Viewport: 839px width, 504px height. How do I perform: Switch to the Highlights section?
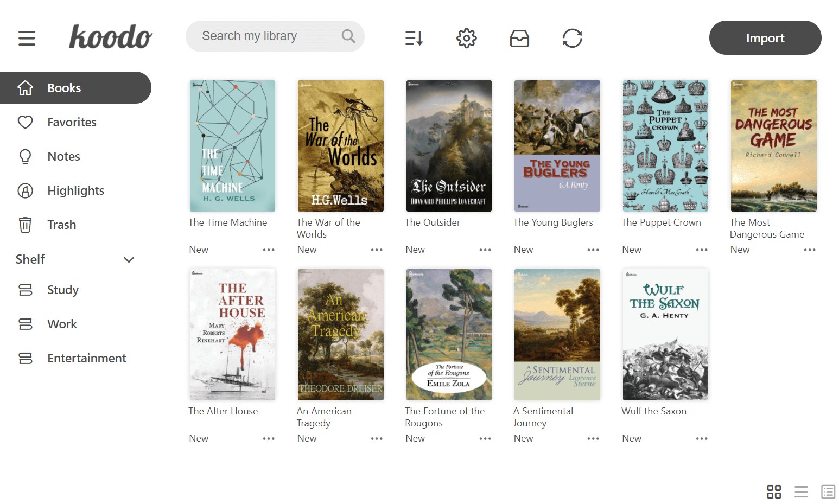tap(75, 190)
